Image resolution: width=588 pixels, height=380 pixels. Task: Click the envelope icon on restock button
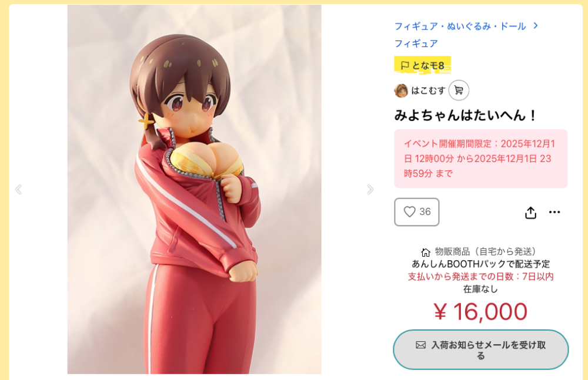421,345
